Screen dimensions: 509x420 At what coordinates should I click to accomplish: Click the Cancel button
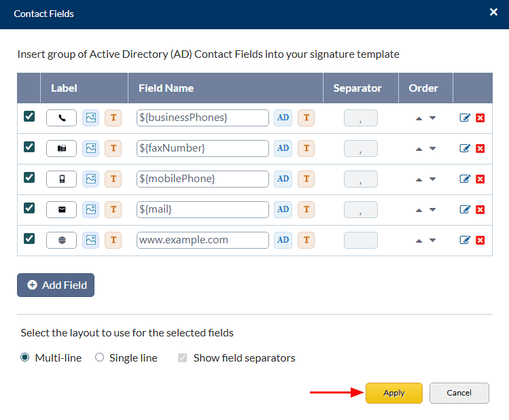pyautogui.click(x=459, y=393)
